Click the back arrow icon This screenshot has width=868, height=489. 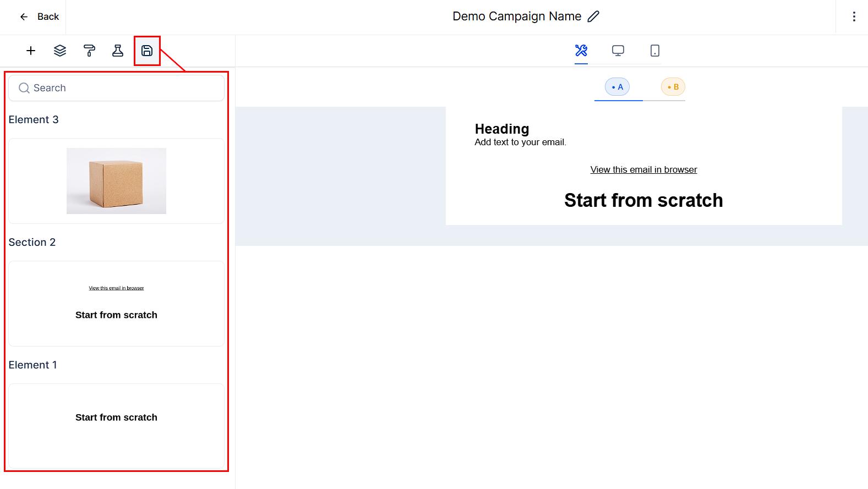click(x=24, y=17)
